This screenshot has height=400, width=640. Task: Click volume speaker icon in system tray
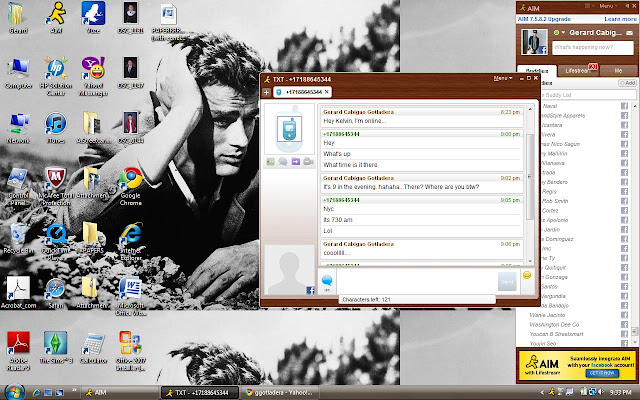tap(601, 392)
